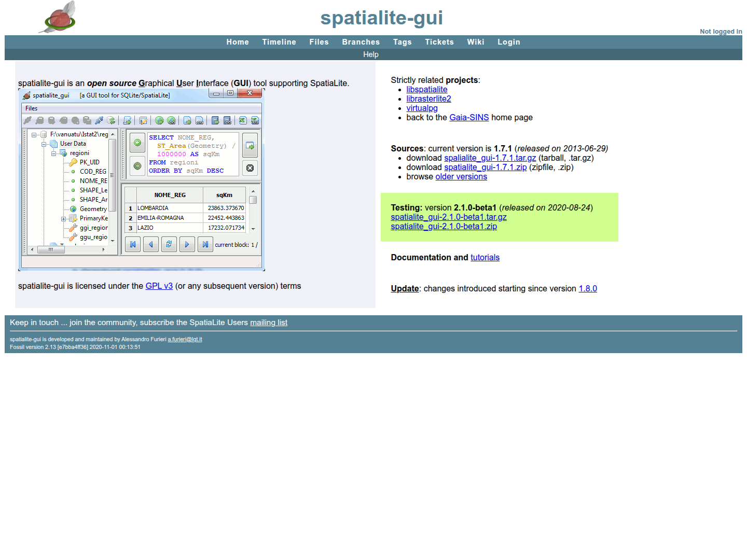
Task: Open the tutorials link
Action: 485,258
